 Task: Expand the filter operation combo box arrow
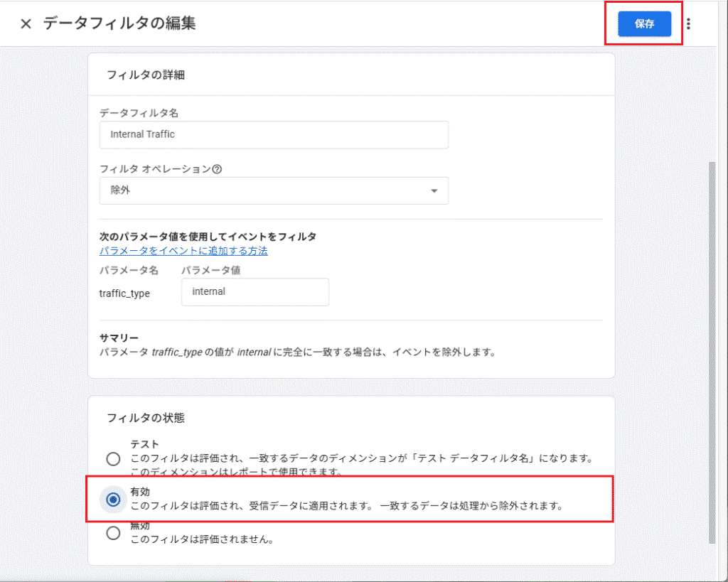click(x=436, y=190)
